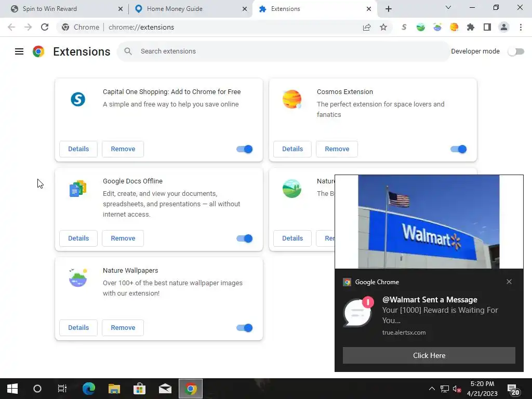
Task: Click the Cosmos Extension icon in toolbar
Action: coord(454,27)
